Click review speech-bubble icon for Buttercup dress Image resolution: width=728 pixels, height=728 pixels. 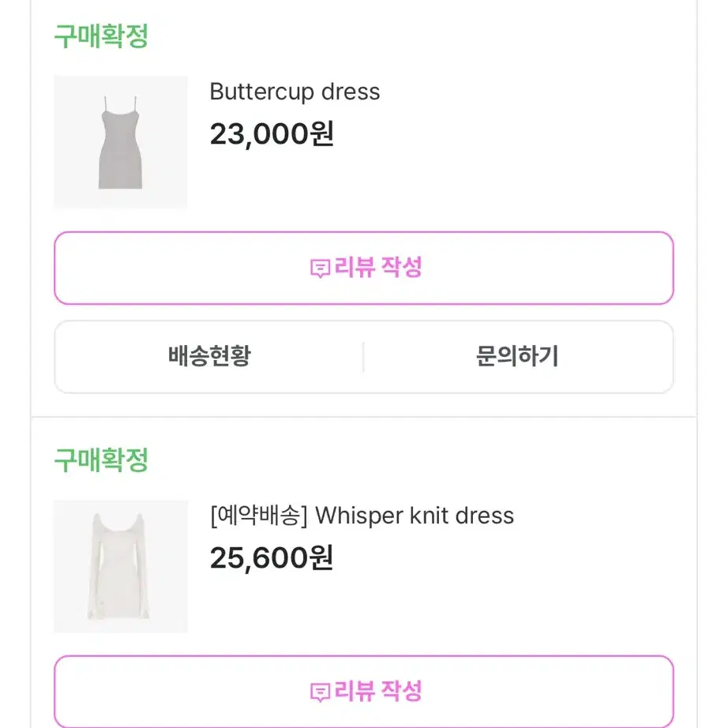pos(320,268)
